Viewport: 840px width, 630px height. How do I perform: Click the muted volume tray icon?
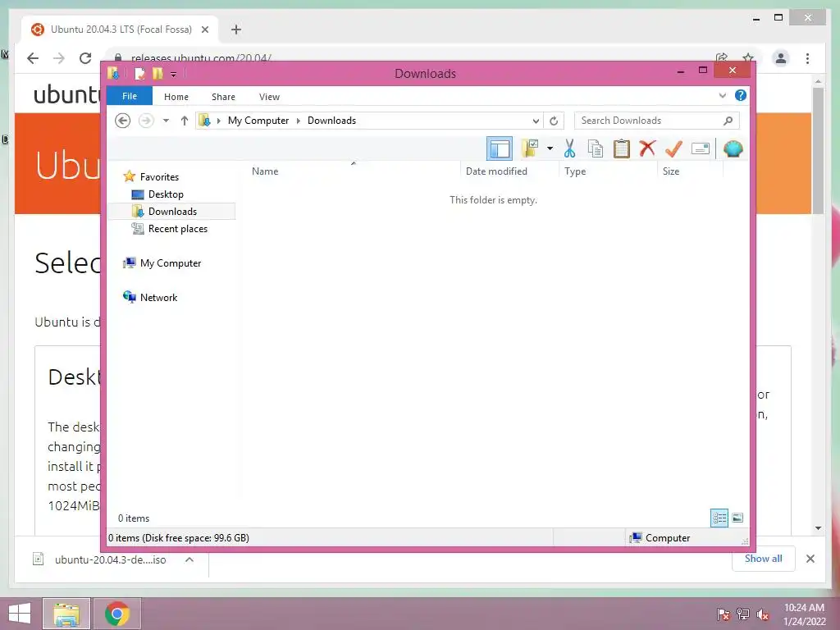[x=763, y=614]
